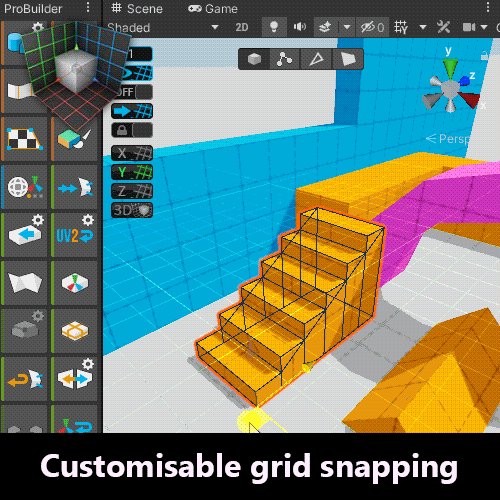Select Edge selection mode triangle
Viewport: 500px width, 500px height.
click(316, 59)
